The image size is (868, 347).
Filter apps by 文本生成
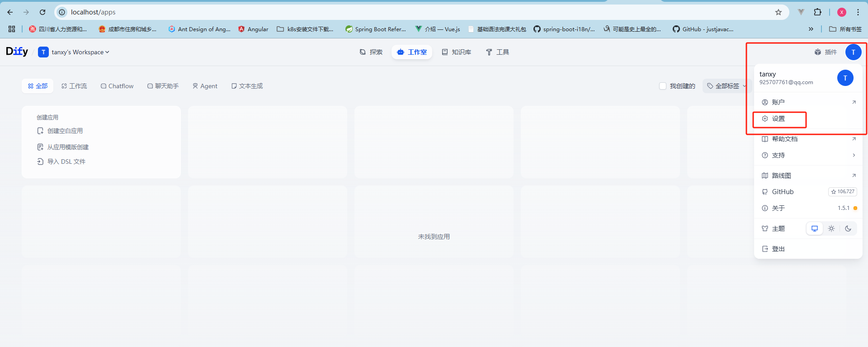(x=247, y=86)
